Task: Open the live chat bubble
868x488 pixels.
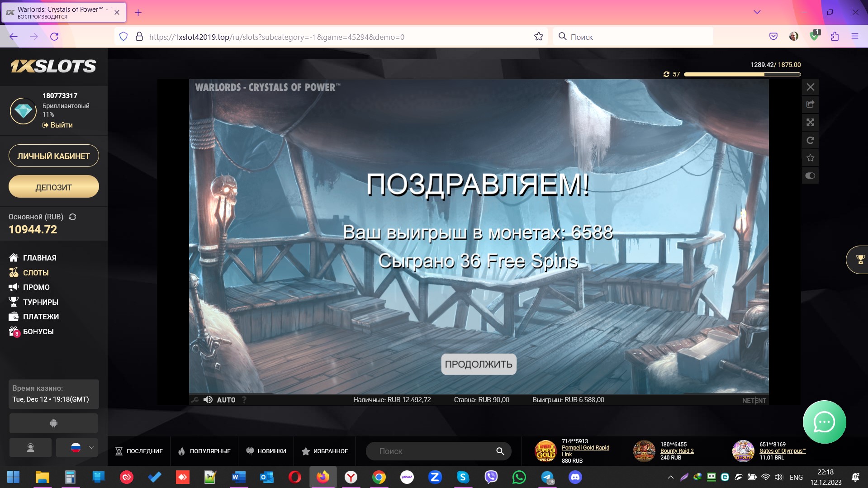Action: tap(824, 422)
